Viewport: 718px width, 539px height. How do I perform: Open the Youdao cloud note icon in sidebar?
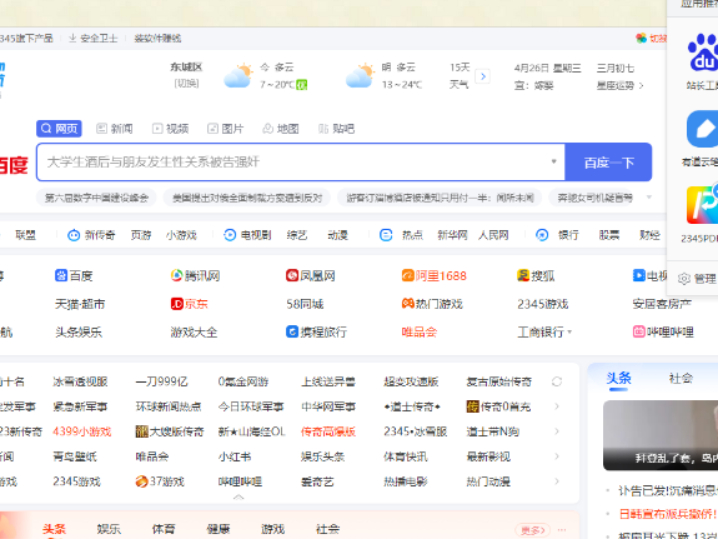click(x=703, y=129)
